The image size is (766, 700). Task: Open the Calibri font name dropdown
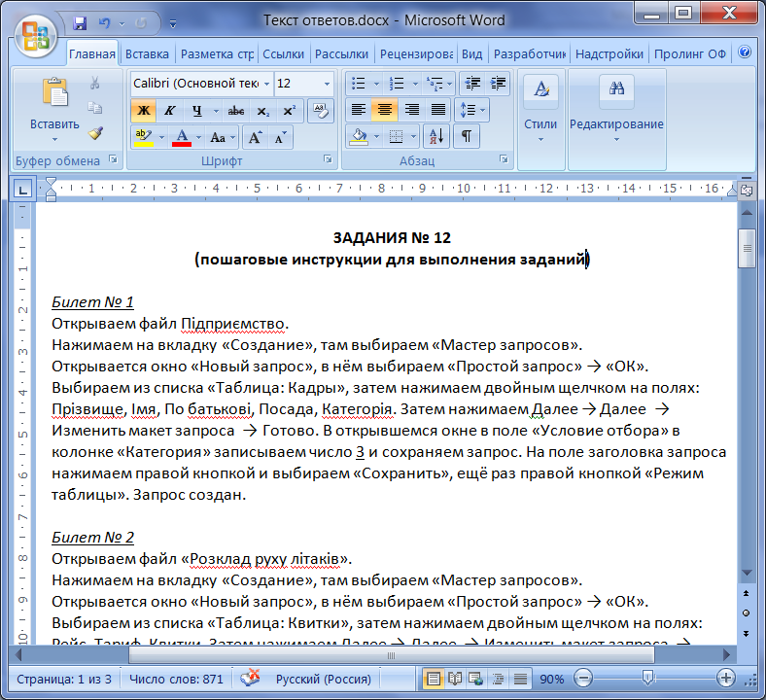pos(266,84)
